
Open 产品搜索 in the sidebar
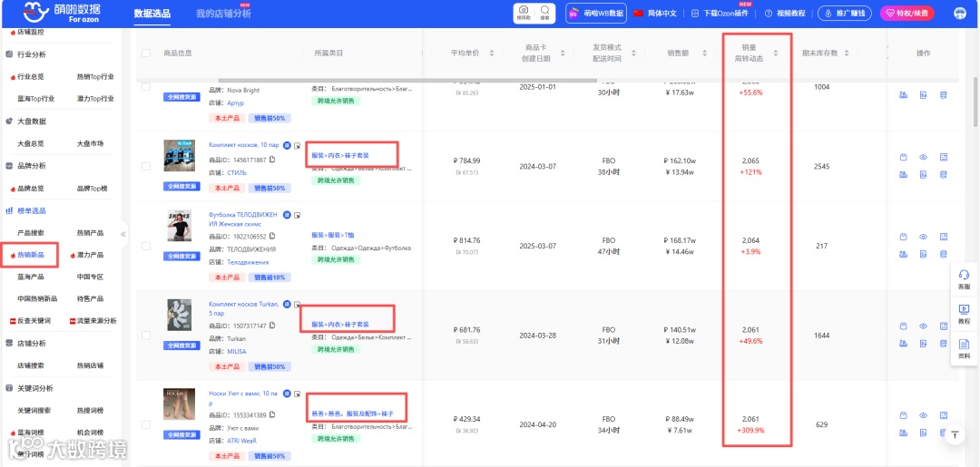click(x=31, y=233)
